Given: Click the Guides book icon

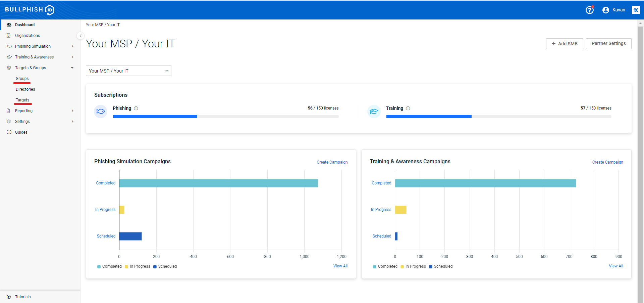Looking at the screenshot, I should pyautogui.click(x=9, y=132).
